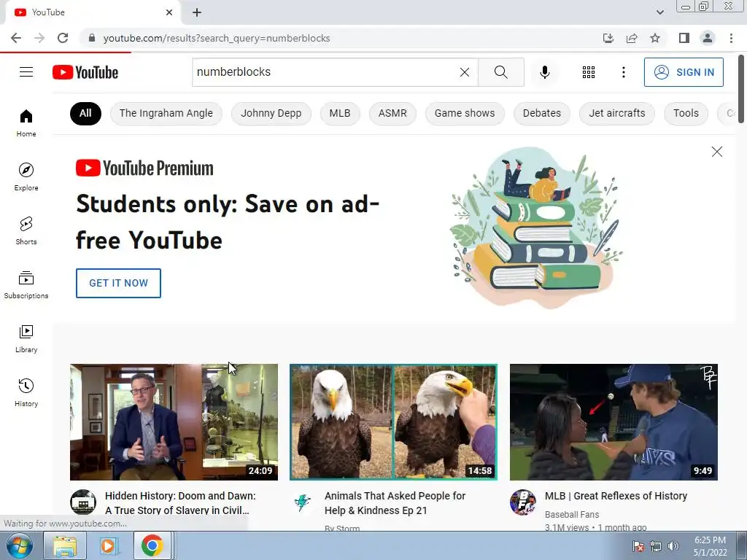Click the Chrome address bar URL
This screenshot has height=560, width=747.
click(x=216, y=38)
